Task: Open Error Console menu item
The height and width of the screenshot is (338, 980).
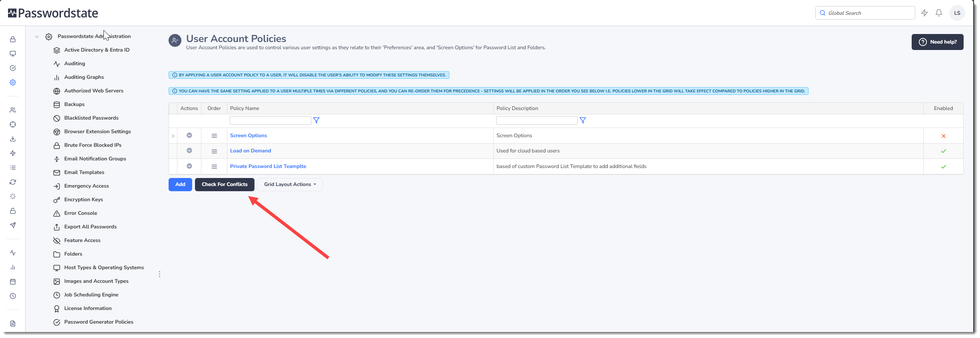Action: click(81, 213)
